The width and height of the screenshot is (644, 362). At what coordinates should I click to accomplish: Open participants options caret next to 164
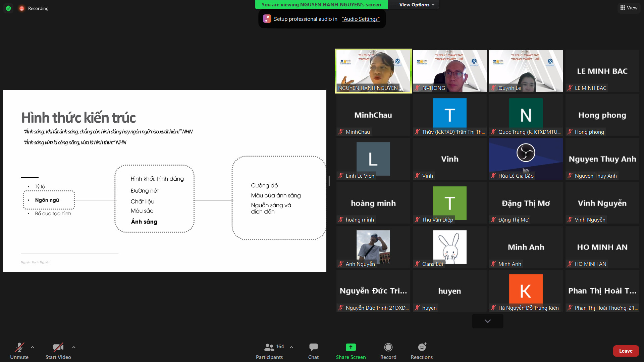coord(291,347)
